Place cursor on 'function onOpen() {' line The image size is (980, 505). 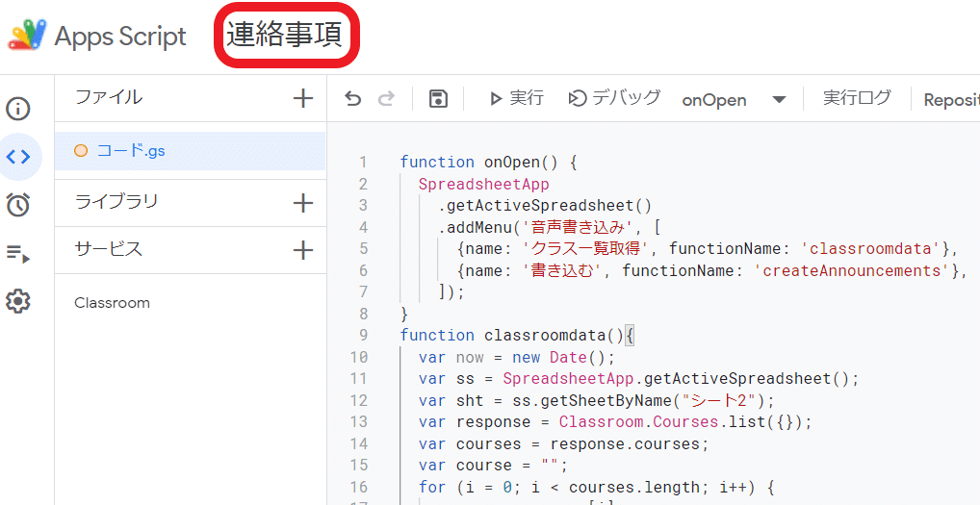tap(488, 163)
